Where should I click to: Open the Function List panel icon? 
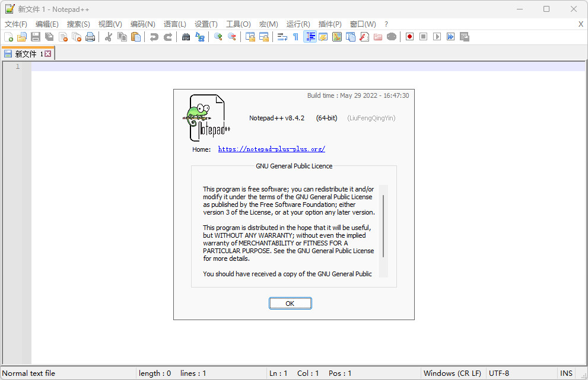323,36
